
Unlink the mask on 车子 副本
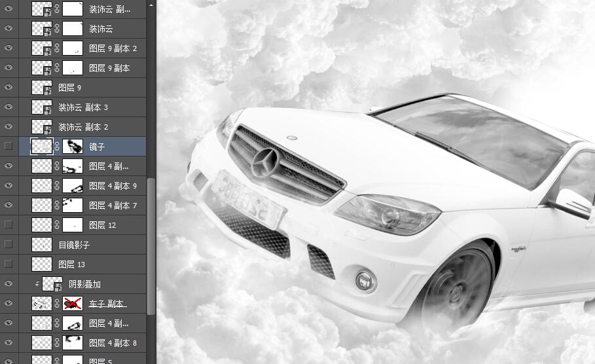57,303
